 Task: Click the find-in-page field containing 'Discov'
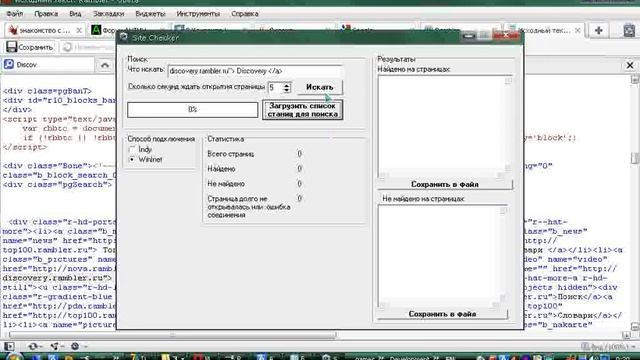point(49,65)
